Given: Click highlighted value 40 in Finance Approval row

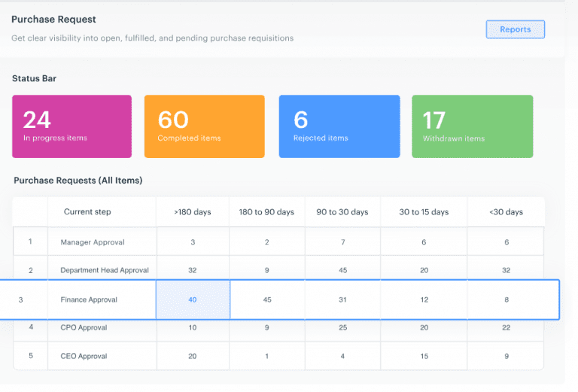Looking at the screenshot, I should (193, 299).
